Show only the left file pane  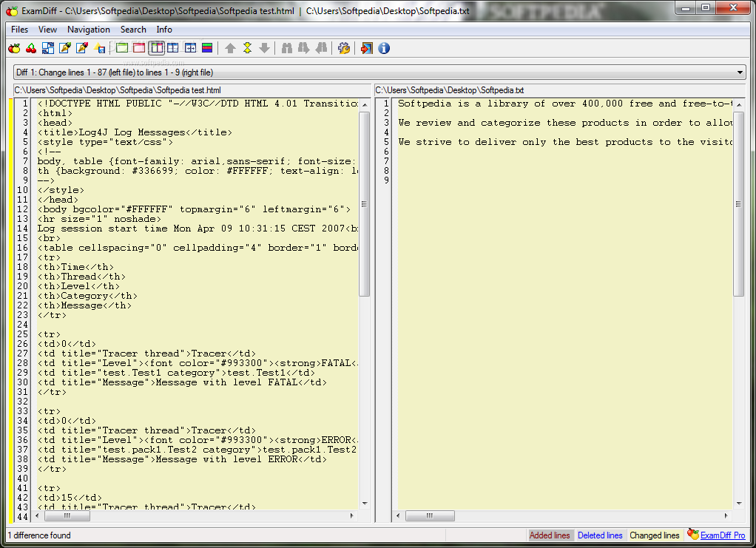(x=122, y=48)
